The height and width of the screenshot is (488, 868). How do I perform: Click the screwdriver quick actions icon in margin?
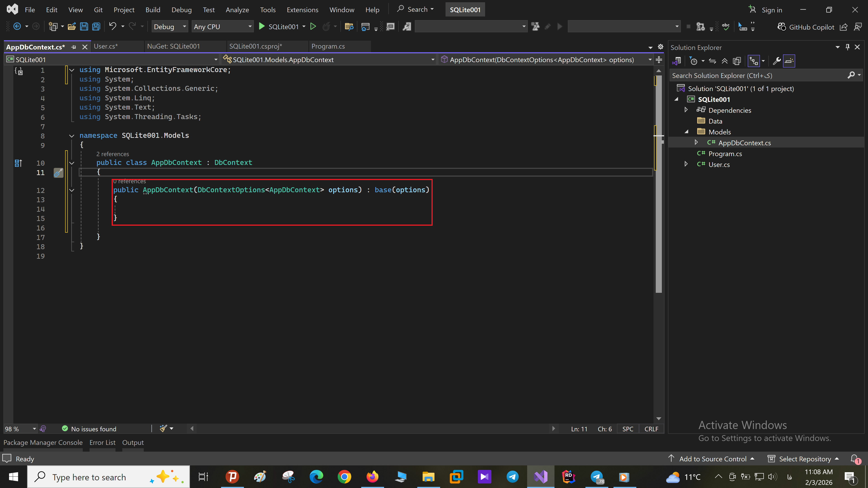pyautogui.click(x=58, y=173)
